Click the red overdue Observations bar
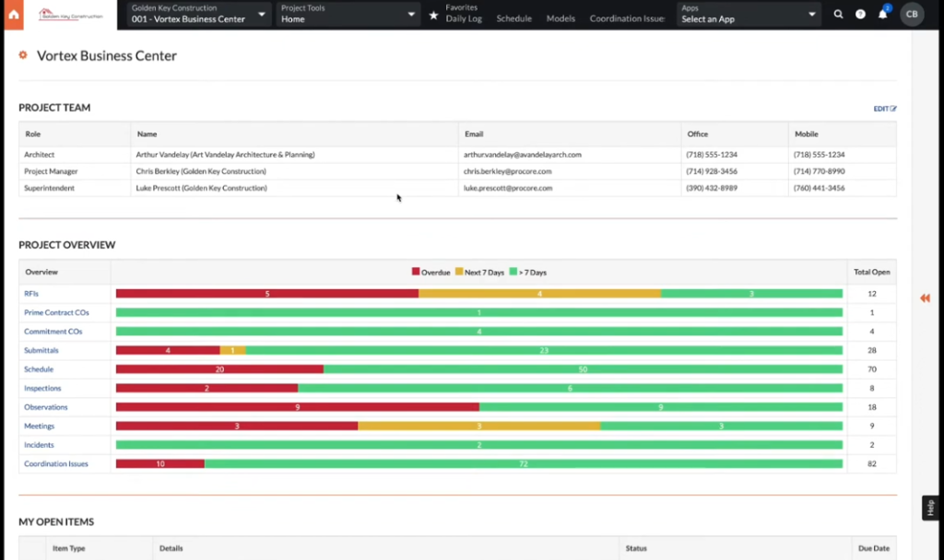 (x=298, y=407)
